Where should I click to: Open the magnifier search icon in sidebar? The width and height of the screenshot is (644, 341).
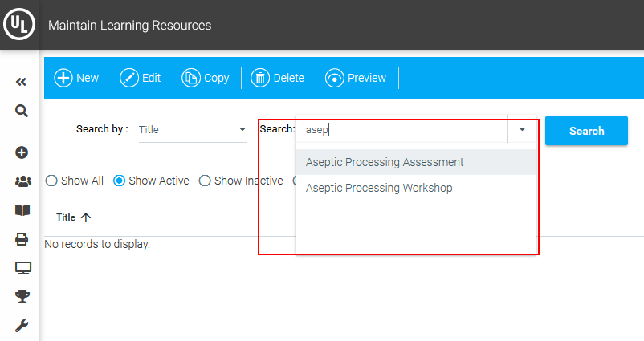point(22,111)
